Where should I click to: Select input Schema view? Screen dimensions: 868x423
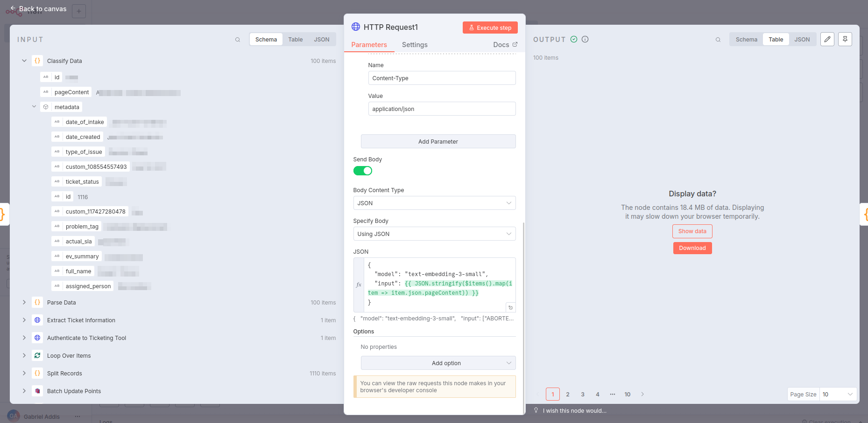pyautogui.click(x=266, y=40)
